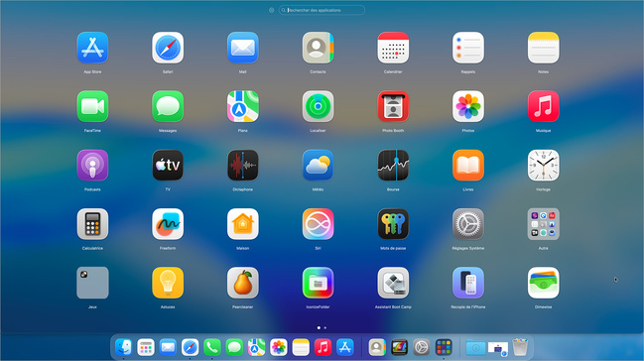Open the Pearcleaner app
The width and height of the screenshot is (644, 361).
coord(243,283)
